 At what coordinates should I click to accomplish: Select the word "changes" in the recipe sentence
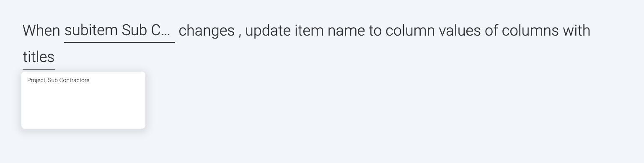tap(207, 31)
